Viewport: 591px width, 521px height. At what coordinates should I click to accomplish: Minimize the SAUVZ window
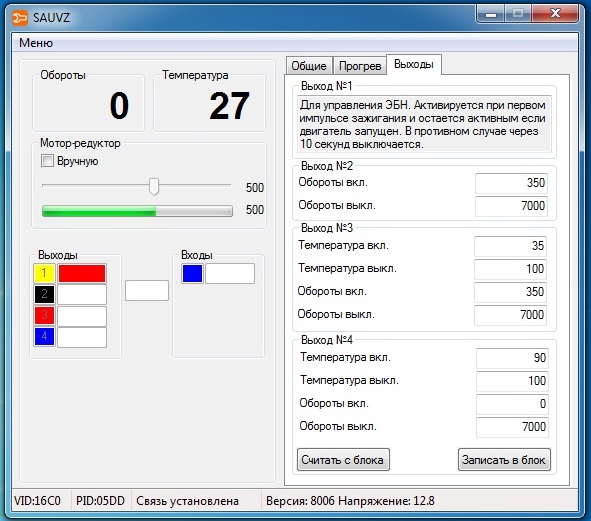click(x=491, y=14)
